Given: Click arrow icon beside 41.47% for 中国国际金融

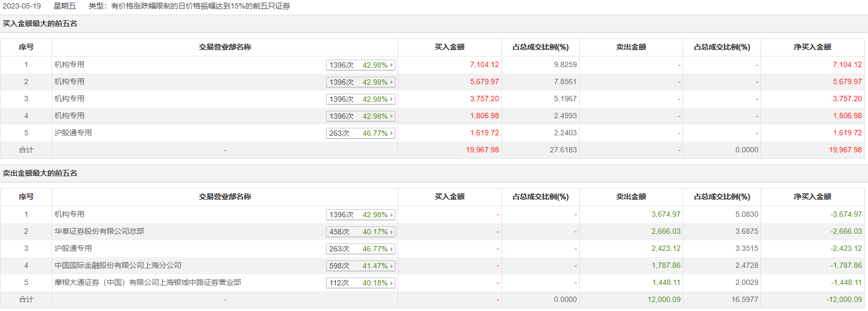Looking at the screenshot, I should (x=392, y=266).
